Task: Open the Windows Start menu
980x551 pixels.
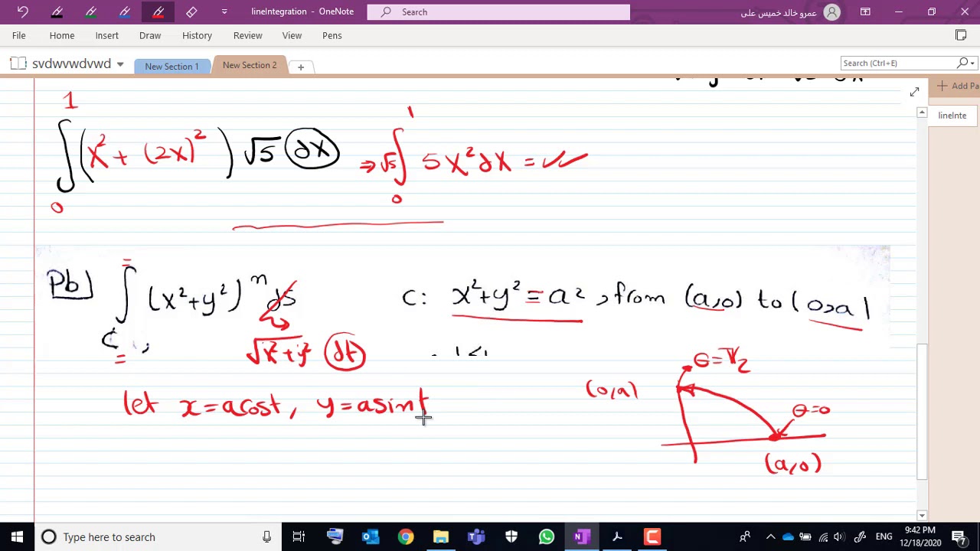Action: 17,536
